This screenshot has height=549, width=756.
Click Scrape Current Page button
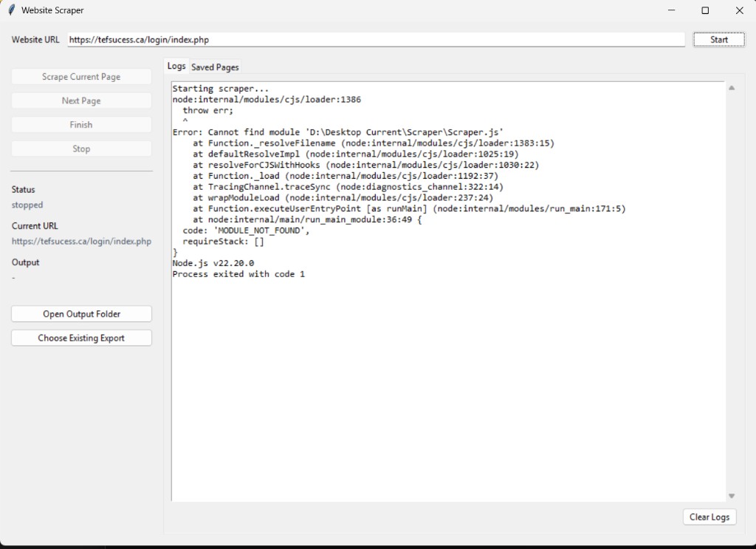81,77
